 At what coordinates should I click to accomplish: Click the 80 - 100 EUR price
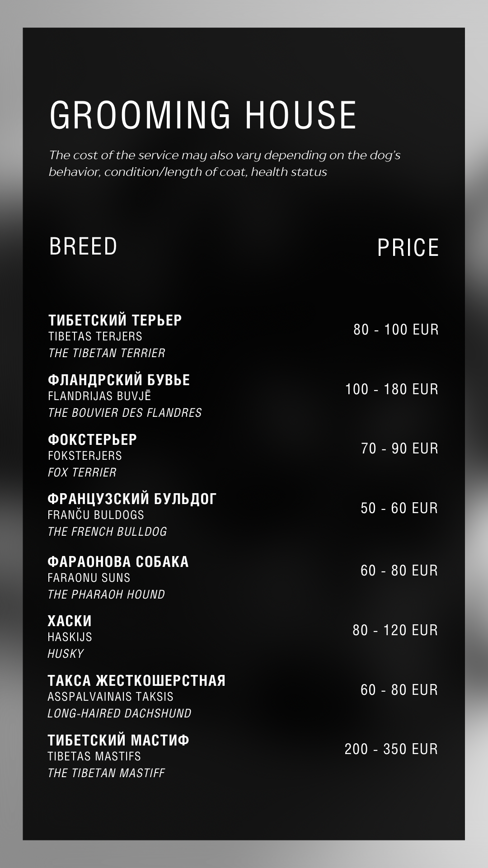(x=396, y=330)
